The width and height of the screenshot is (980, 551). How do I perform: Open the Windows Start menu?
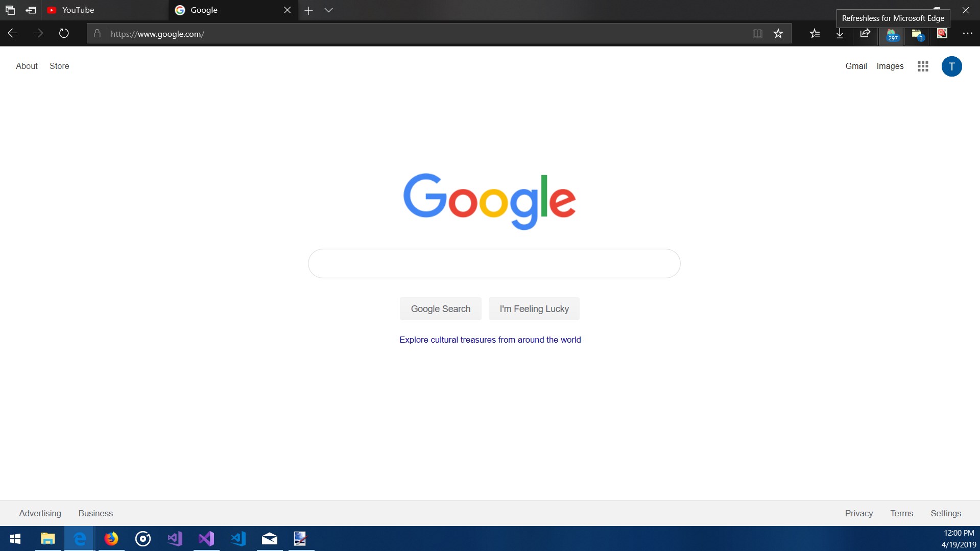(x=15, y=539)
